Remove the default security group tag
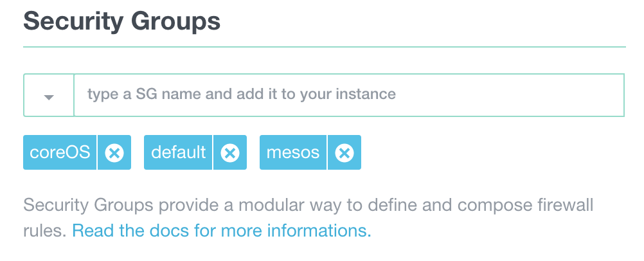Screen dimensions: 644x261 click(x=230, y=153)
